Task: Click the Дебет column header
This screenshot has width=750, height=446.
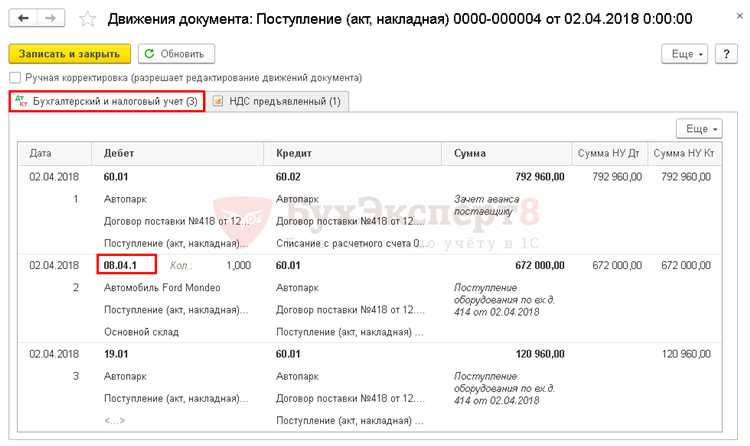Action: [177, 154]
